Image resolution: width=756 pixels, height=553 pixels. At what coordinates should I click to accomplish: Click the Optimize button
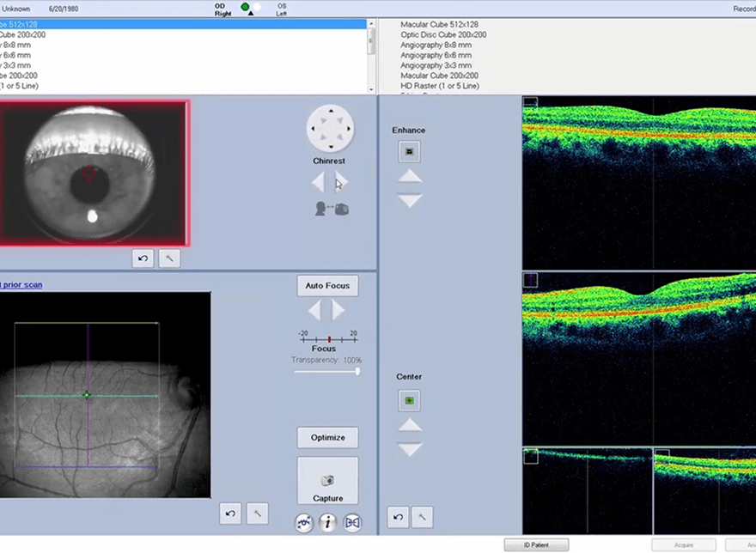click(327, 437)
